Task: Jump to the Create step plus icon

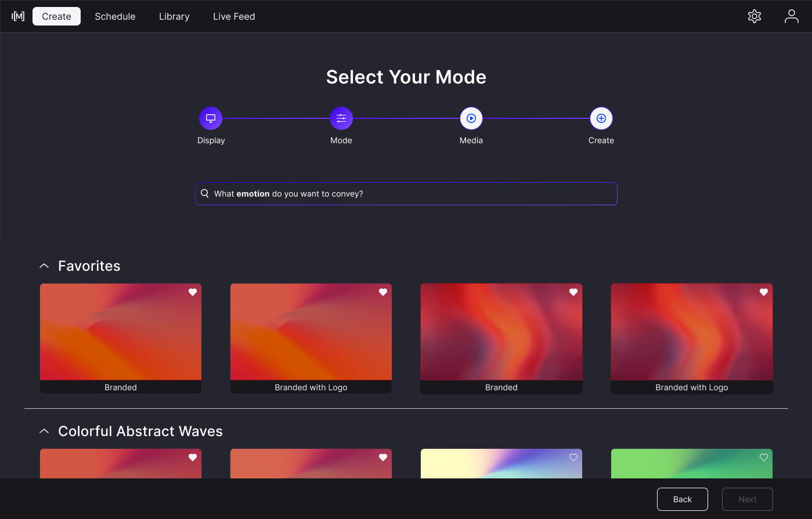Action: (x=601, y=118)
